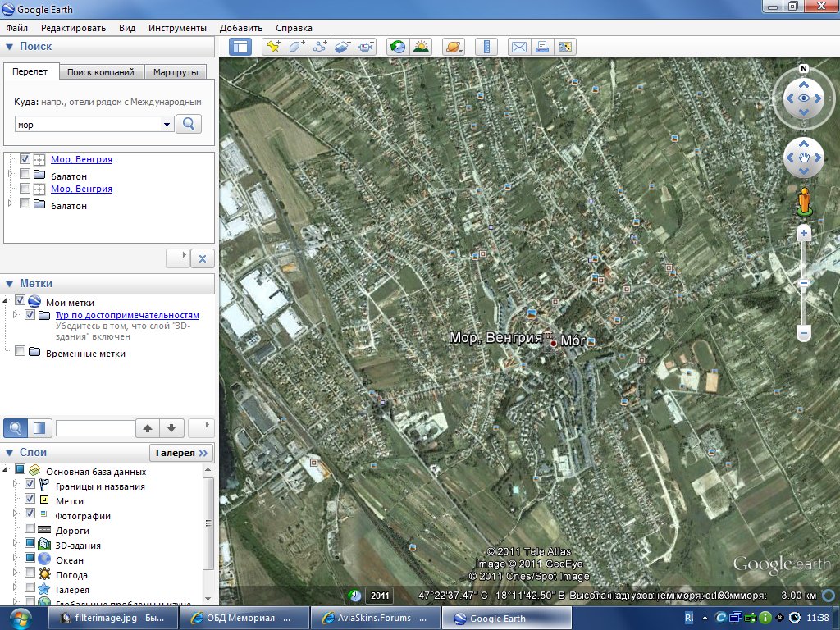Click the Move joystick hand control
The image size is (840, 630).
(804, 157)
